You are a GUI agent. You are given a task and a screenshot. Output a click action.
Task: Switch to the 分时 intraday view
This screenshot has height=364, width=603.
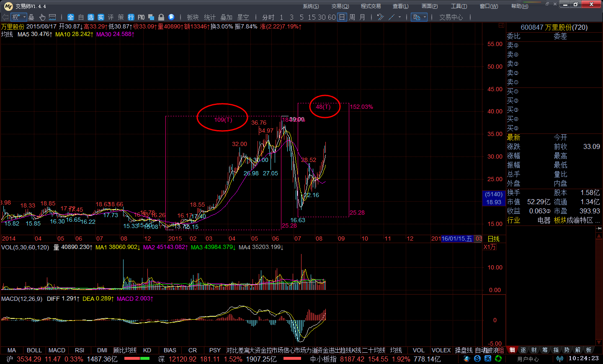[268, 17]
